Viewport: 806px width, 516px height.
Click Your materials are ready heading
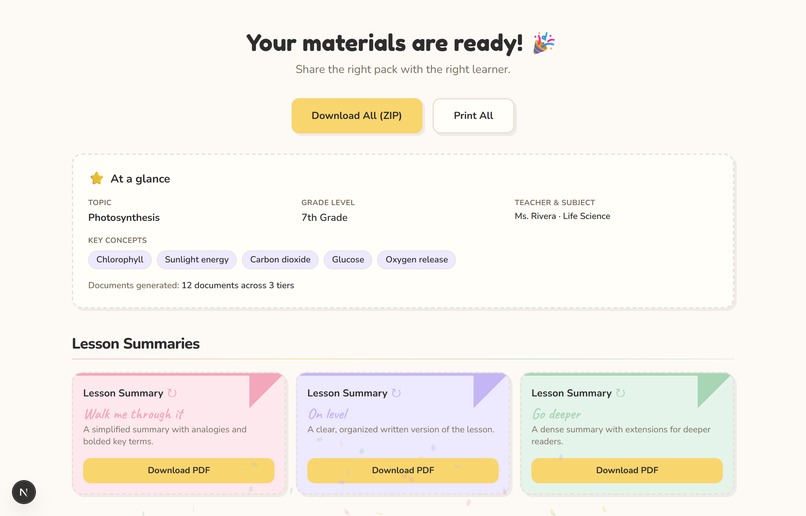pyautogui.click(x=384, y=43)
